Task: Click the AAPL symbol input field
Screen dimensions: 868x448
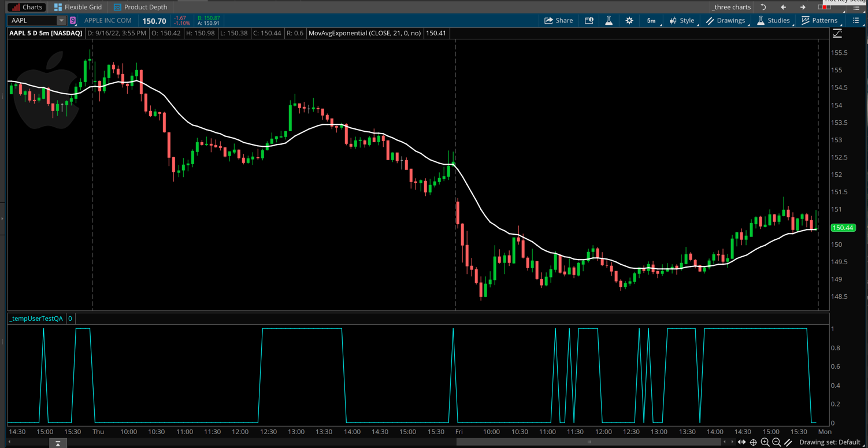Action: coord(33,20)
